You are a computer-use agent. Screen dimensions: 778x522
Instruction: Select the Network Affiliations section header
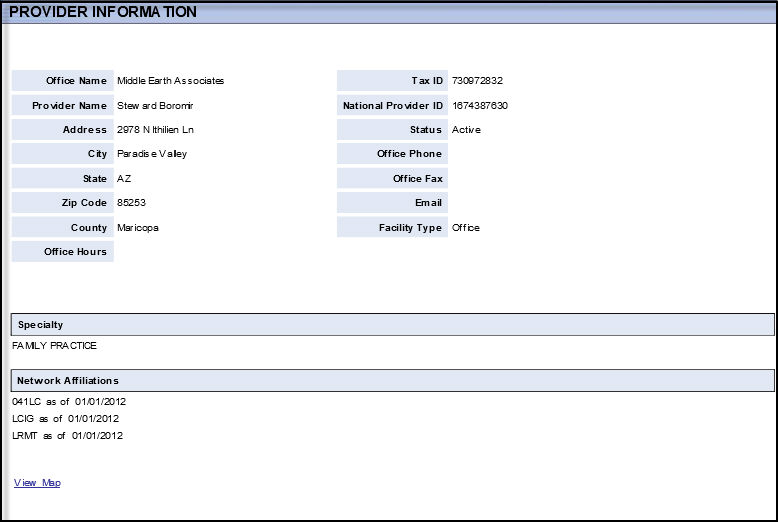tap(68, 381)
